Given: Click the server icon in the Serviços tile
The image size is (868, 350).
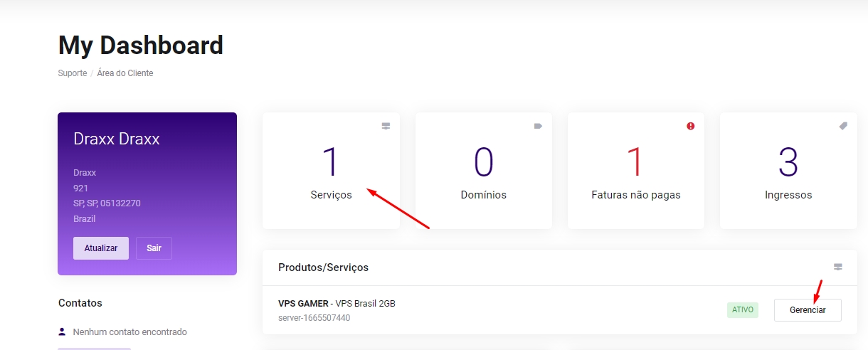Looking at the screenshot, I should tap(386, 126).
